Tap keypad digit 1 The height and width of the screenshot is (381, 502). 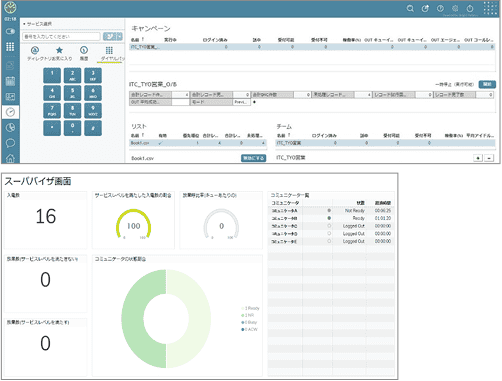(x=52, y=76)
